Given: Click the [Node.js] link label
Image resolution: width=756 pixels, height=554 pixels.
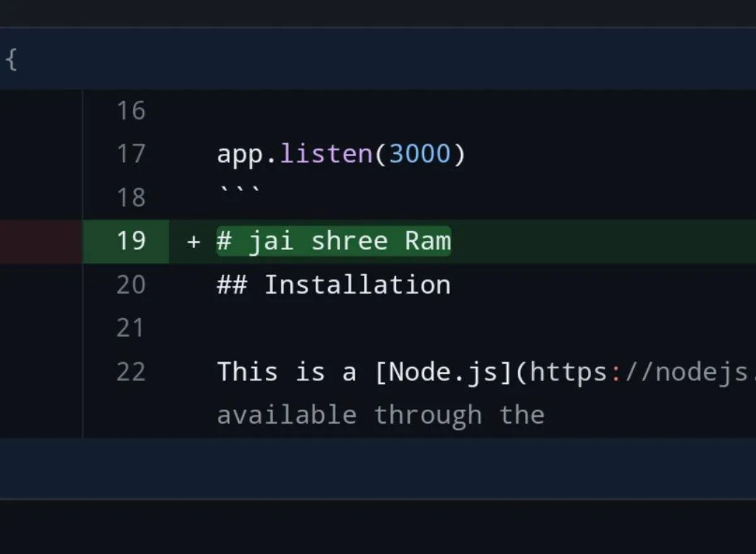Looking at the screenshot, I should coord(444,372).
